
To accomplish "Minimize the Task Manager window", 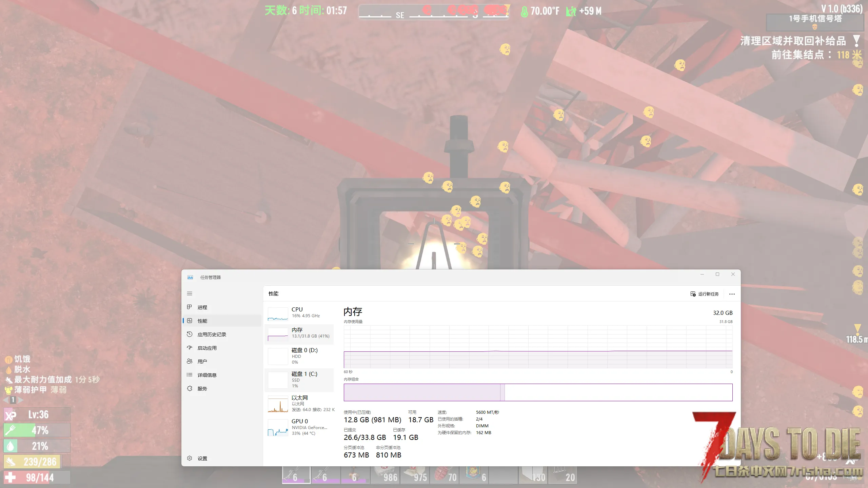I will [x=702, y=274].
